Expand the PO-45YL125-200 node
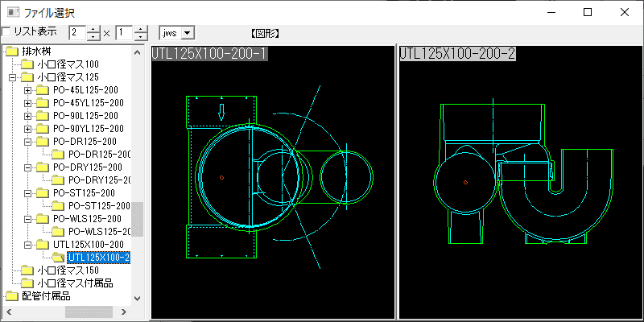Viewport: 644px width, 322px height. (x=27, y=103)
